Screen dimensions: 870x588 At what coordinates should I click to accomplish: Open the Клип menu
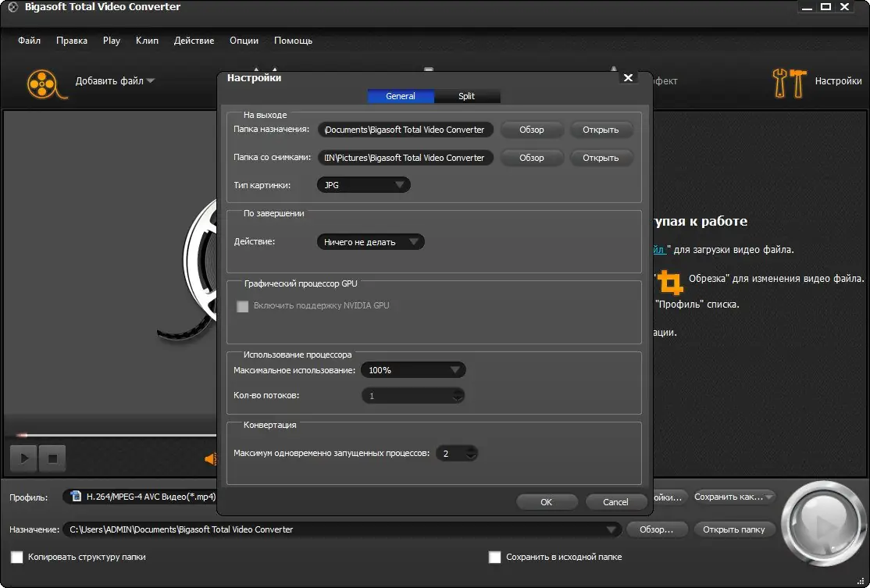(147, 41)
